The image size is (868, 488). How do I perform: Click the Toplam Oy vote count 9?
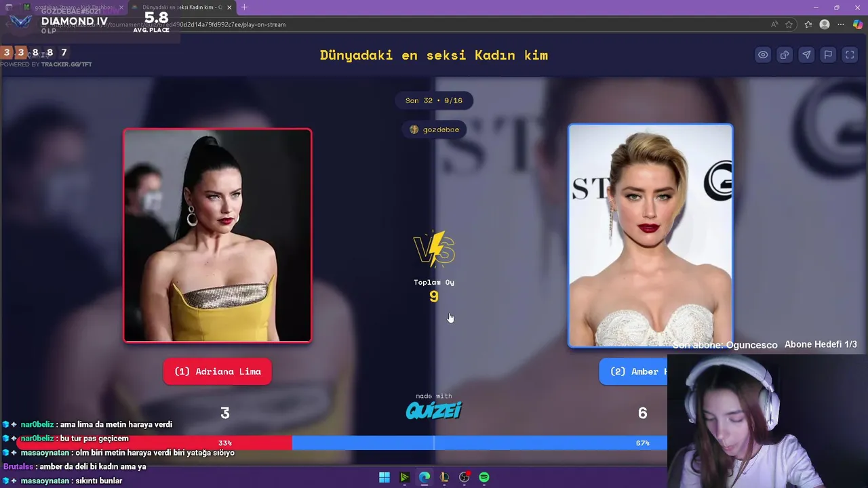(434, 297)
